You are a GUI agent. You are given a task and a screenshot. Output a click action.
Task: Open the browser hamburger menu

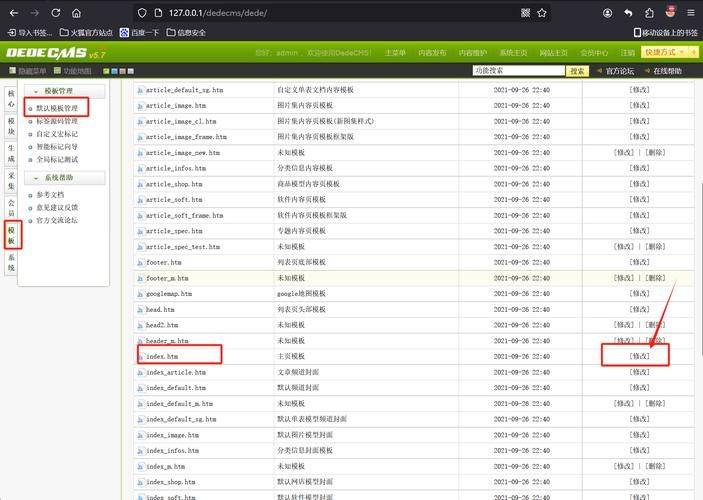click(689, 13)
